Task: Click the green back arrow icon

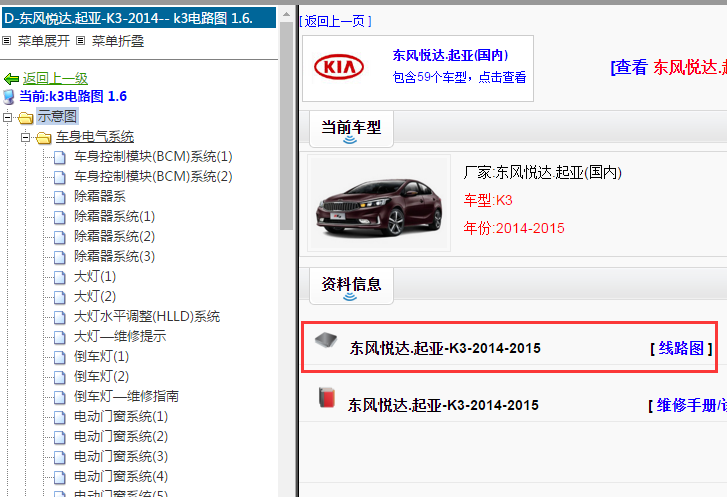Action: pos(11,79)
